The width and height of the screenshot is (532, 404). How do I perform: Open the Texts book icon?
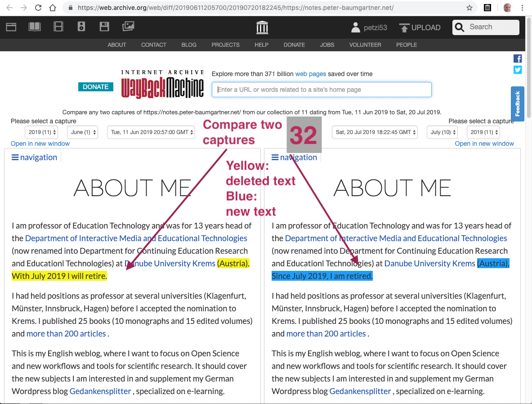pyautogui.click(x=35, y=27)
